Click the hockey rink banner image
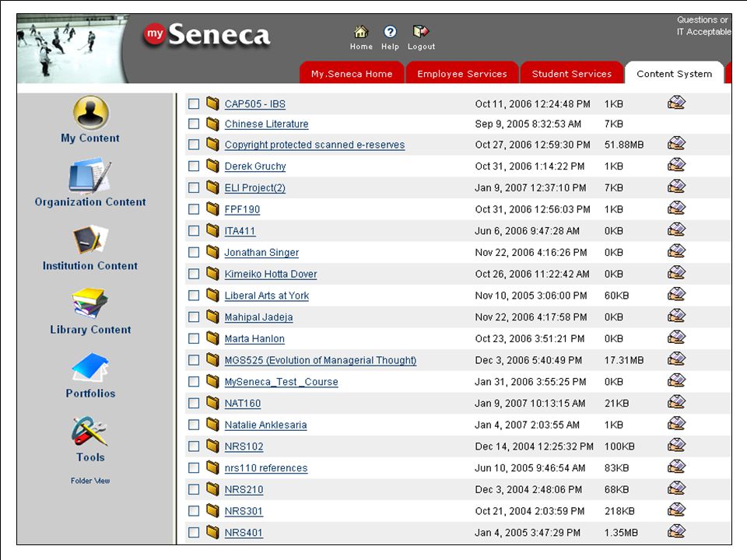 pyautogui.click(x=72, y=48)
